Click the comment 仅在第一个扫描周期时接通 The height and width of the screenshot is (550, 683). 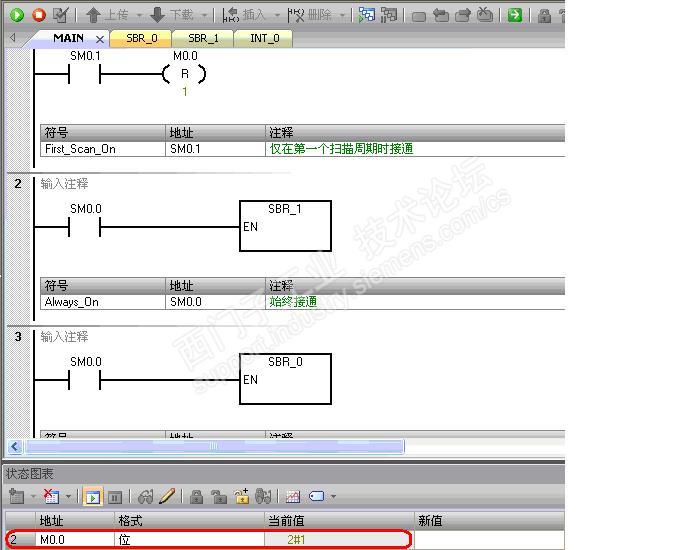pos(341,149)
